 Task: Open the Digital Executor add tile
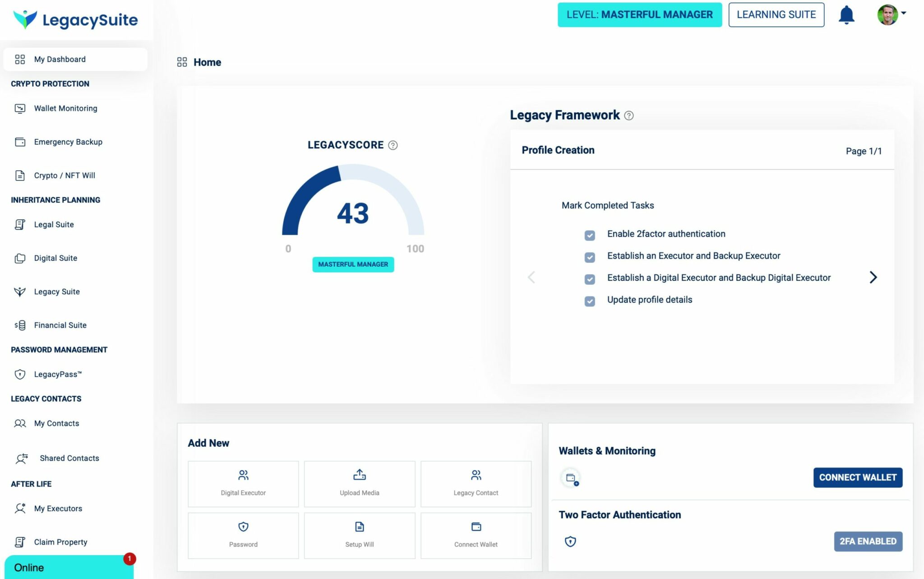coord(243,483)
